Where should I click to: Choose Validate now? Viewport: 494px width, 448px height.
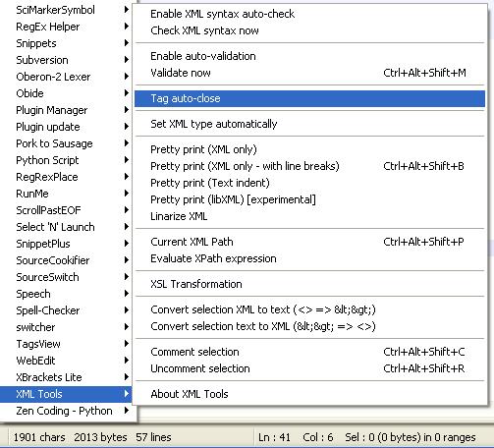(309, 73)
